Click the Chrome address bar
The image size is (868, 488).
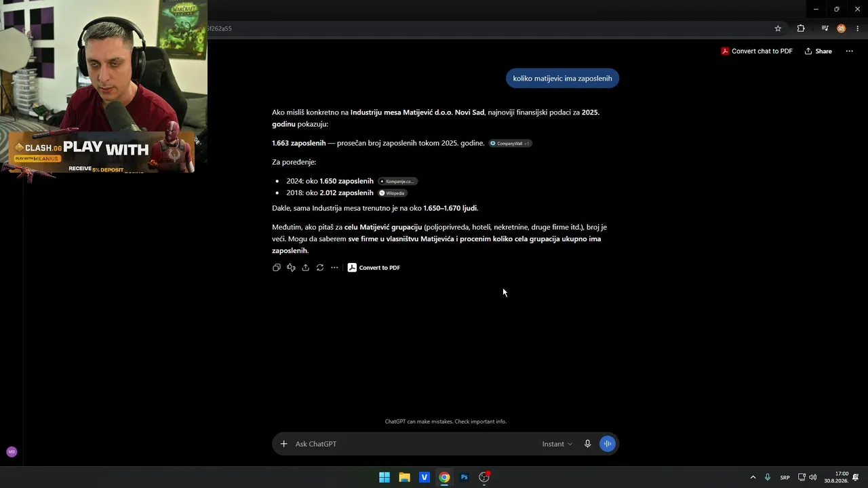coord(487,28)
